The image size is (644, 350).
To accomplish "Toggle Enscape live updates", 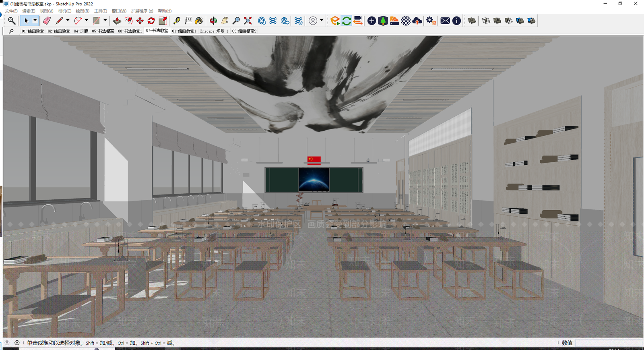I will 346,21.
